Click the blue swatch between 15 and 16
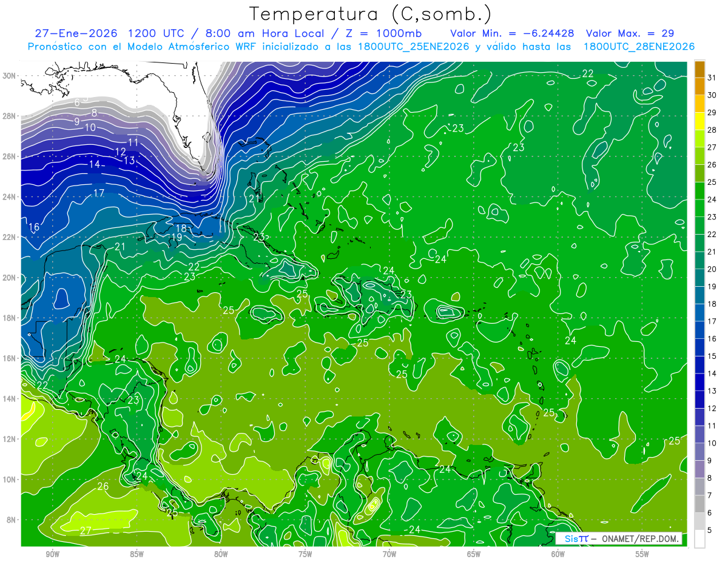Image resolution: width=728 pixels, height=562 pixels. pos(699,348)
